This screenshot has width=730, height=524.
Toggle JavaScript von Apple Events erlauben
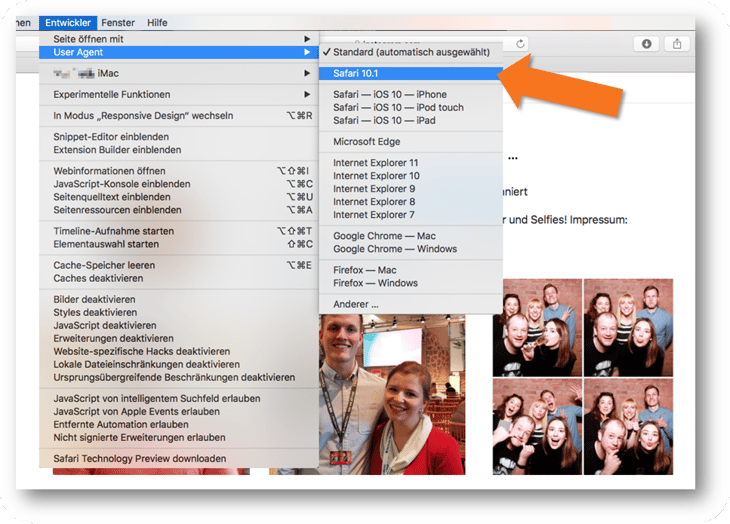click(179, 412)
